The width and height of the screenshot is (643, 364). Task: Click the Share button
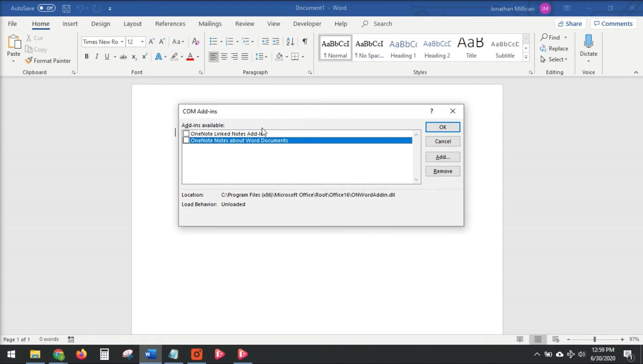pyautogui.click(x=570, y=24)
